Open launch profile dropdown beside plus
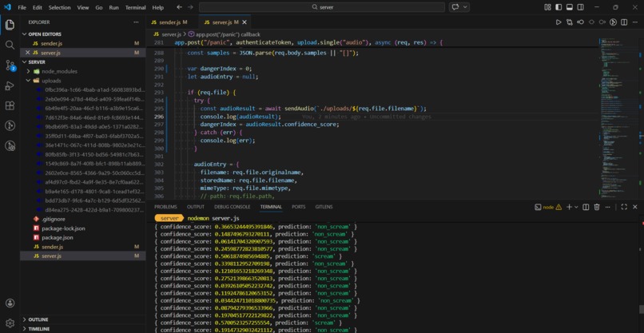644x333 pixels. point(576,207)
